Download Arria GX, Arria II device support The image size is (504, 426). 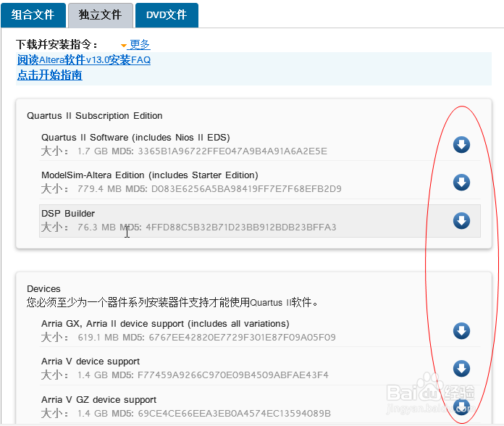[x=461, y=331]
